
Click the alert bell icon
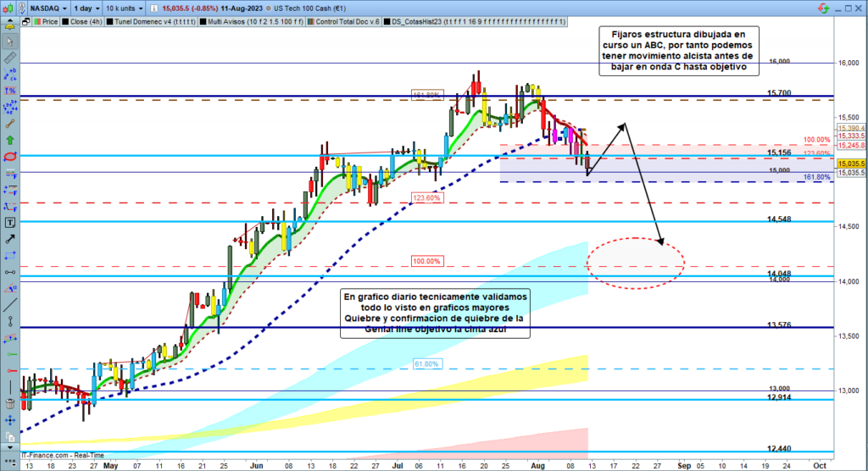11,25
